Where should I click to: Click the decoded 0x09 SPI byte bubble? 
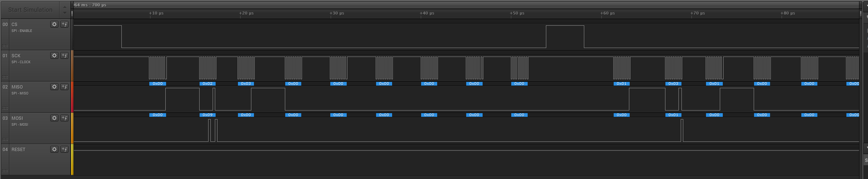[208, 115]
